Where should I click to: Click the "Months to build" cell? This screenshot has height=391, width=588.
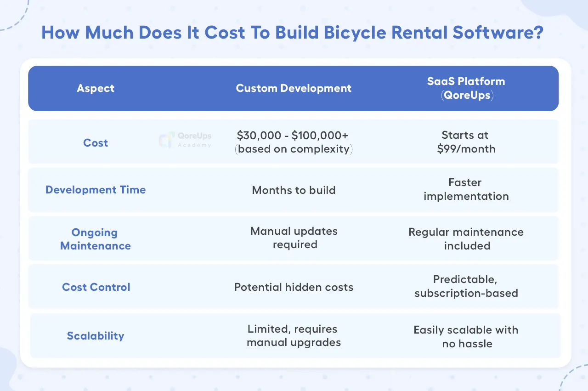pyautogui.click(x=294, y=190)
